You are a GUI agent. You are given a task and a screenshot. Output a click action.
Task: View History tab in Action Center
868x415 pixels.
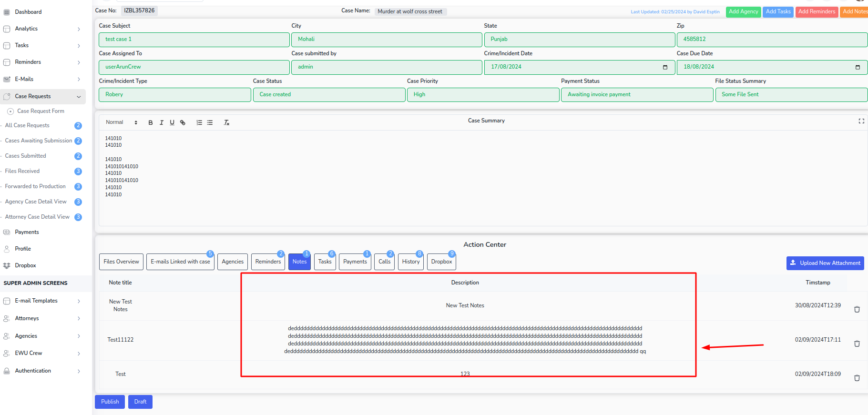(x=411, y=262)
